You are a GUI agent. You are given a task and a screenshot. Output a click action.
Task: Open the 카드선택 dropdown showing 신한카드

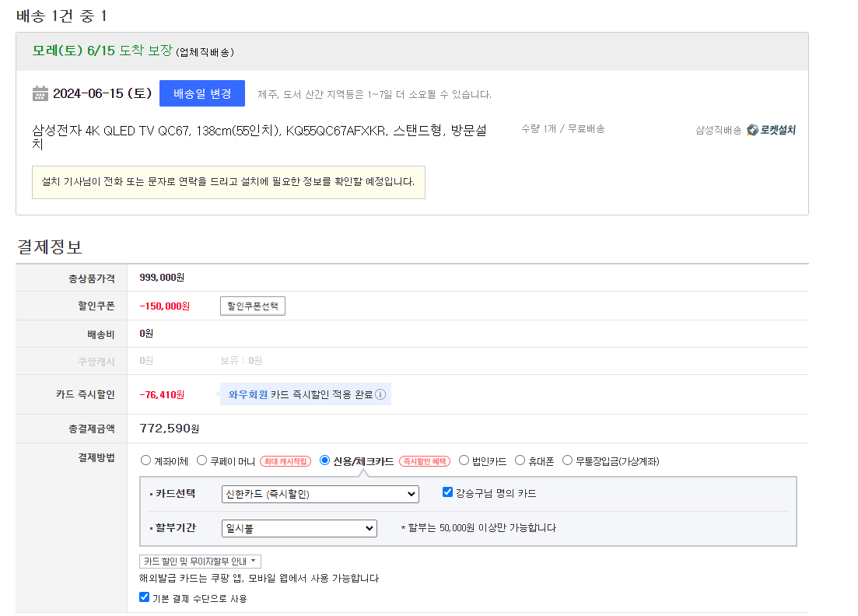pos(320,494)
